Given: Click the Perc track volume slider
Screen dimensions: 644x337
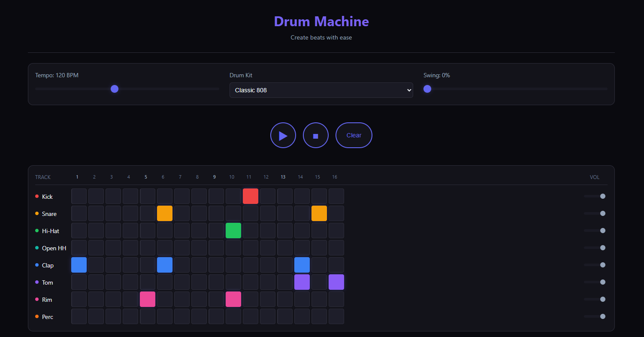Looking at the screenshot, I should (594, 316).
